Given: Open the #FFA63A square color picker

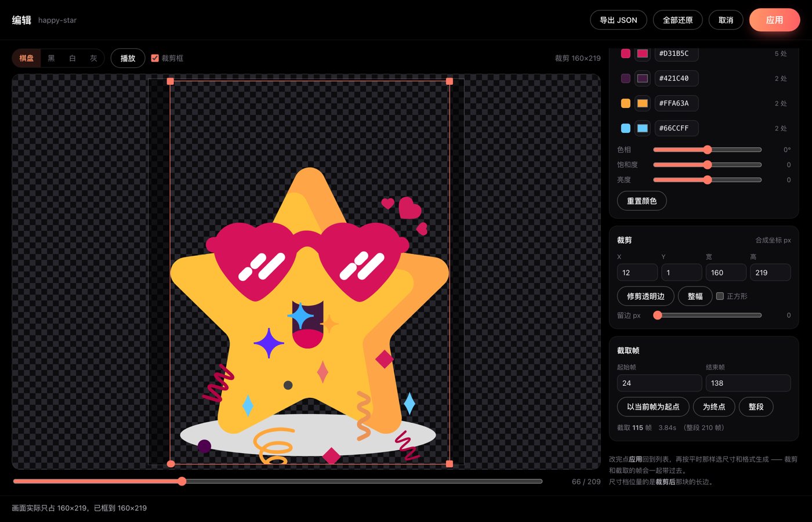Looking at the screenshot, I should point(643,103).
